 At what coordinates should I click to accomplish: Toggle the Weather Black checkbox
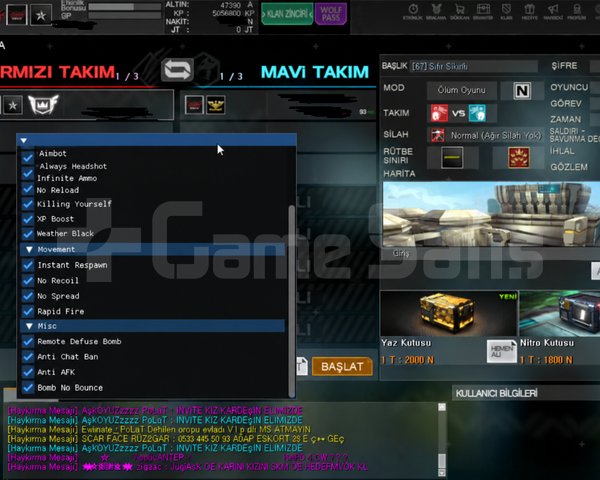coord(28,233)
